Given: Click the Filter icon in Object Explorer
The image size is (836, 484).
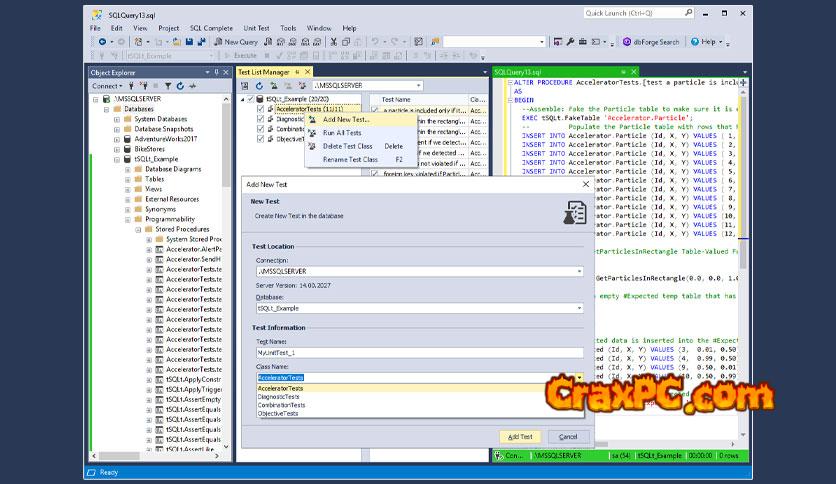Looking at the screenshot, I should click(167, 86).
